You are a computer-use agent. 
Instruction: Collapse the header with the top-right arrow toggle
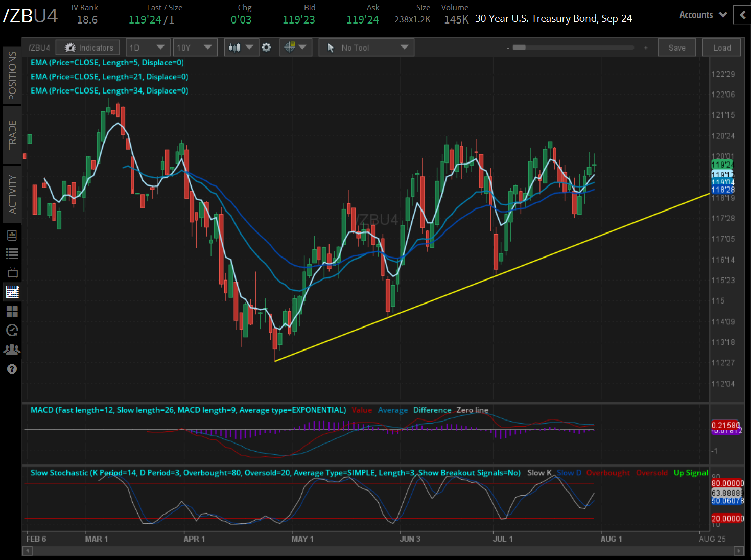click(742, 15)
